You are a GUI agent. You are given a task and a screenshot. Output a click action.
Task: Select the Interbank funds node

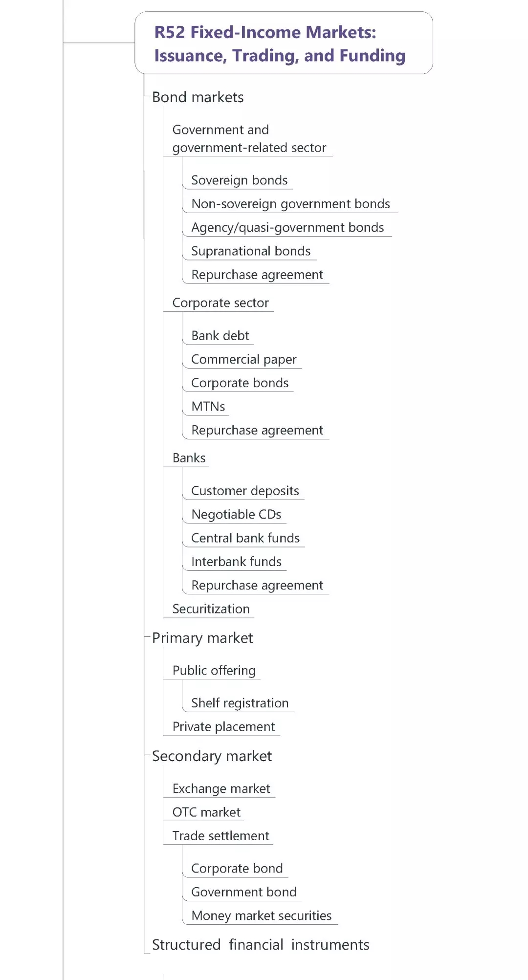pos(236,562)
